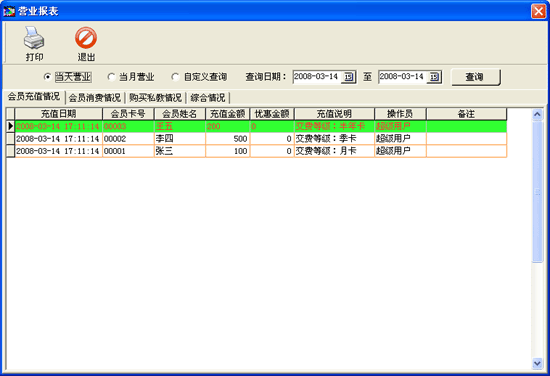
Task: Click the 会员姓名 column header
Action: [x=180, y=114]
